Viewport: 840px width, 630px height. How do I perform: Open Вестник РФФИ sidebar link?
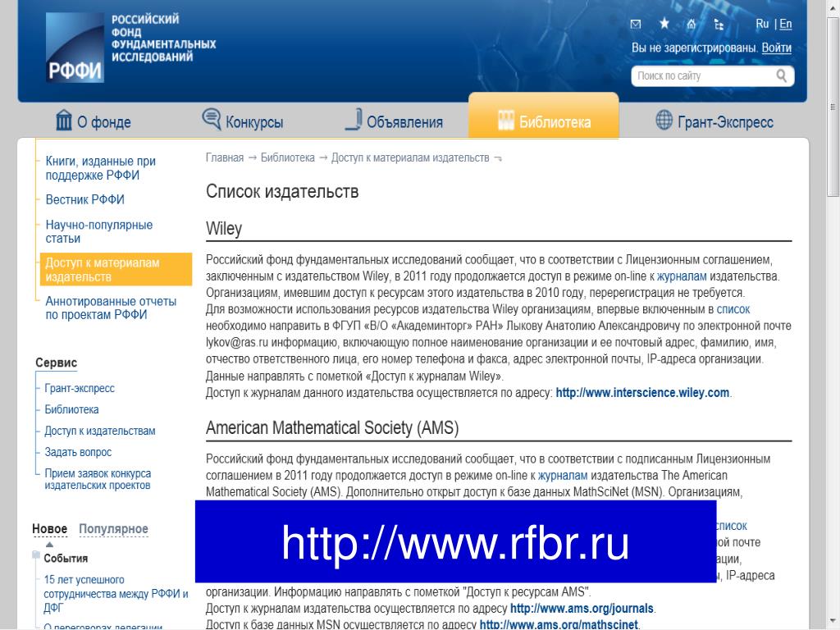tap(84, 200)
